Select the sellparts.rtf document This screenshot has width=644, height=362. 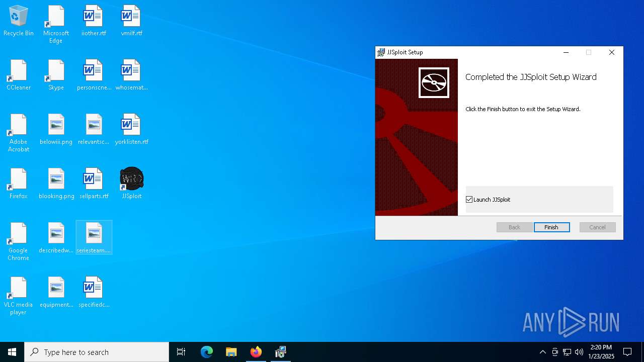(x=94, y=184)
